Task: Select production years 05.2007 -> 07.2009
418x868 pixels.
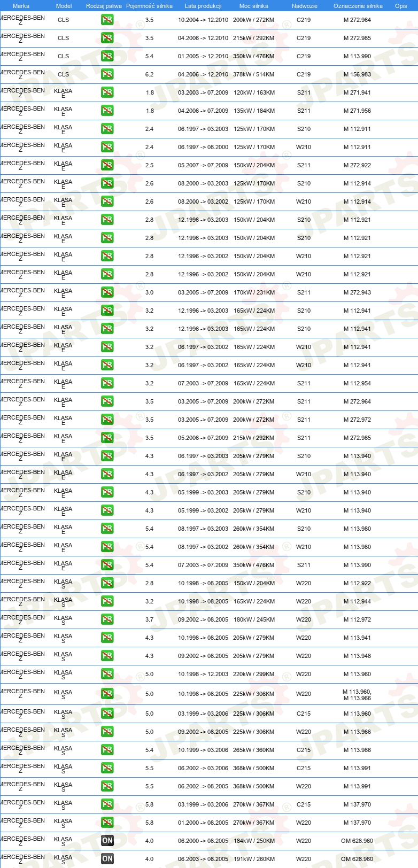Action: click(x=203, y=166)
